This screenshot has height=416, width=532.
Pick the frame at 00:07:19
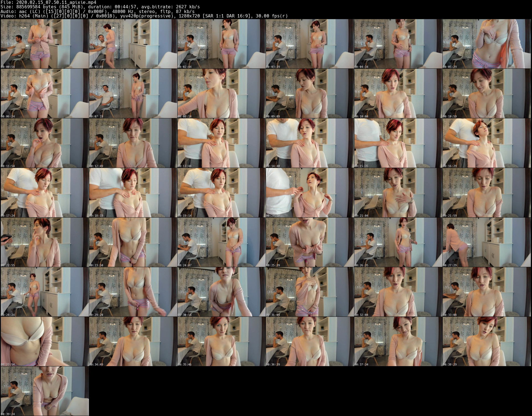[133, 93]
